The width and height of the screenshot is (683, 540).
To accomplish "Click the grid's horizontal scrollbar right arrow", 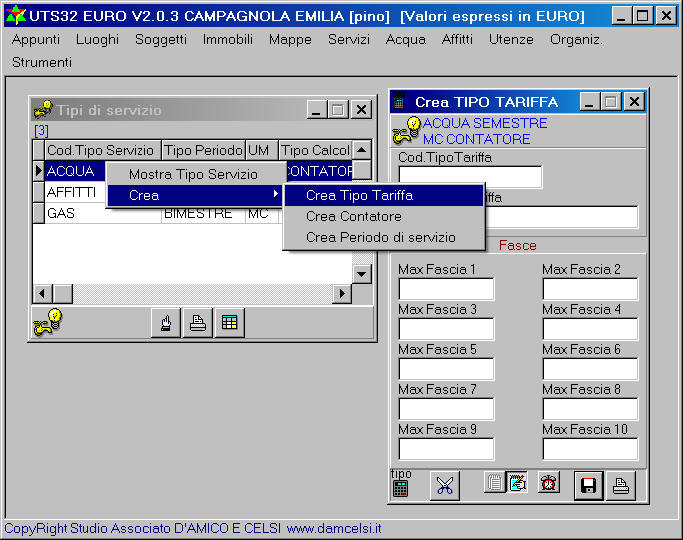I will 342,294.
